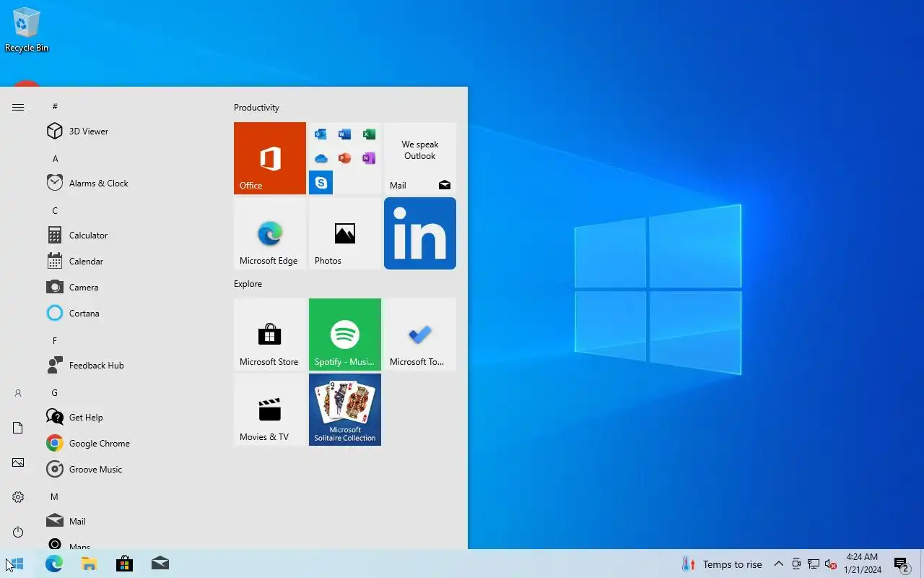This screenshot has height=578, width=924.
Task: Show hidden system tray icons
Action: pos(778,564)
